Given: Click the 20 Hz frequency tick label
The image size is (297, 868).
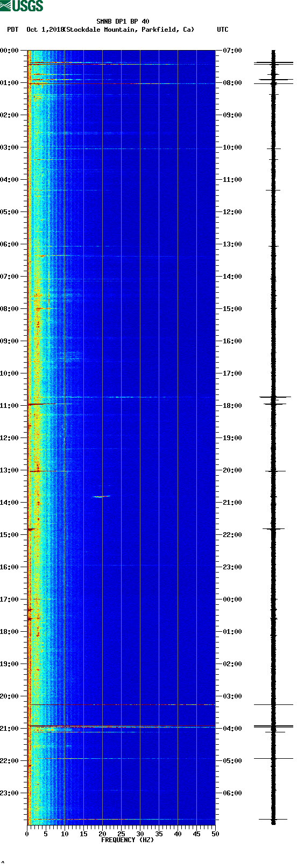Looking at the screenshot, I should click(x=102, y=834).
